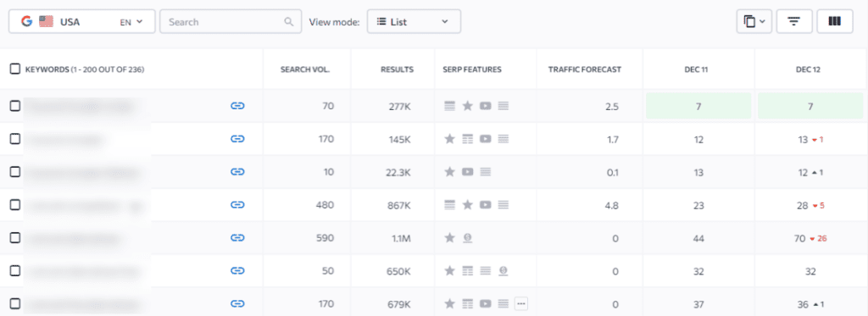This screenshot has width=868, height=316.
Task: Click the star SERP icon in 277K row
Action: 468,106
